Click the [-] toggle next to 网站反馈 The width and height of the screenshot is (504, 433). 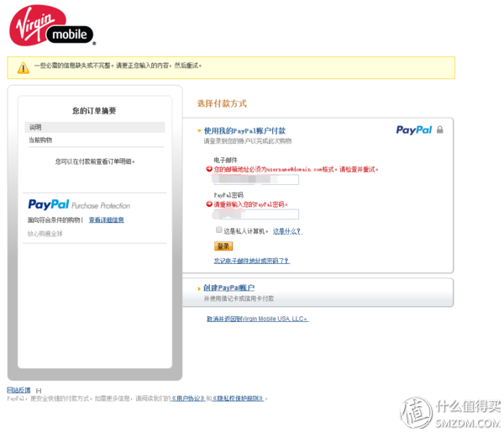point(39,390)
